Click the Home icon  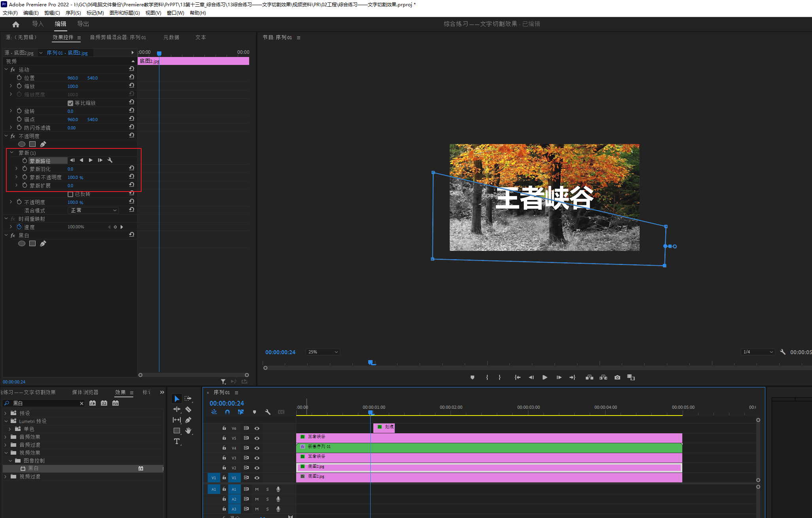pyautogui.click(x=16, y=24)
